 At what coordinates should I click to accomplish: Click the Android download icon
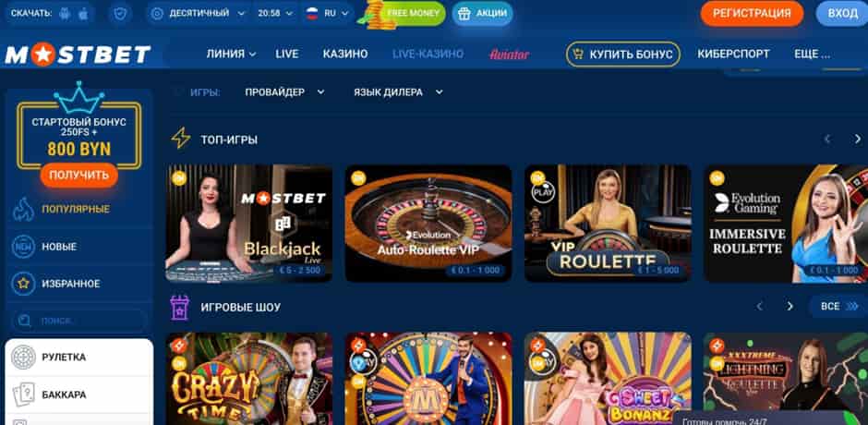click(65, 14)
